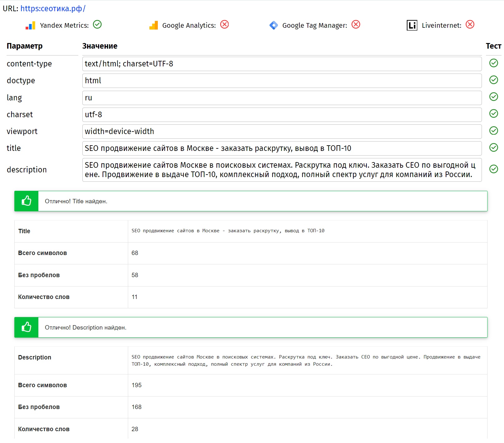The width and height of the screenshot is (504, 443).
Task: Click into the doctype value field
Action: click(x=282, y=81)
